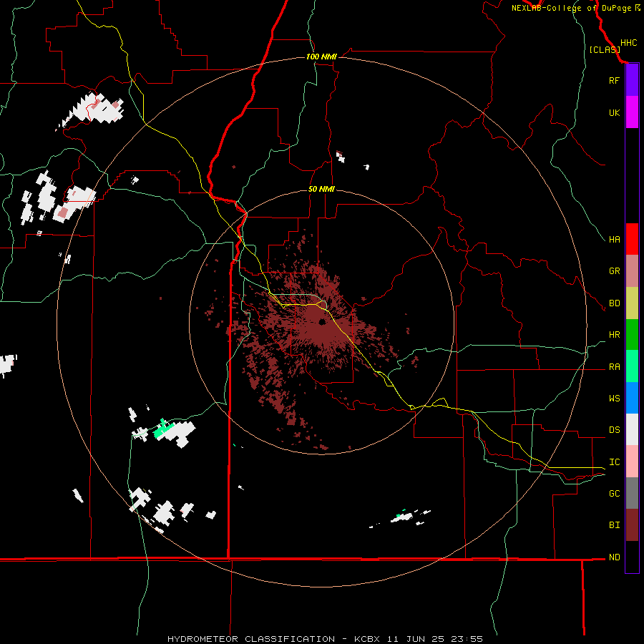
Task: Click the UK legend label
Action: 614,112
